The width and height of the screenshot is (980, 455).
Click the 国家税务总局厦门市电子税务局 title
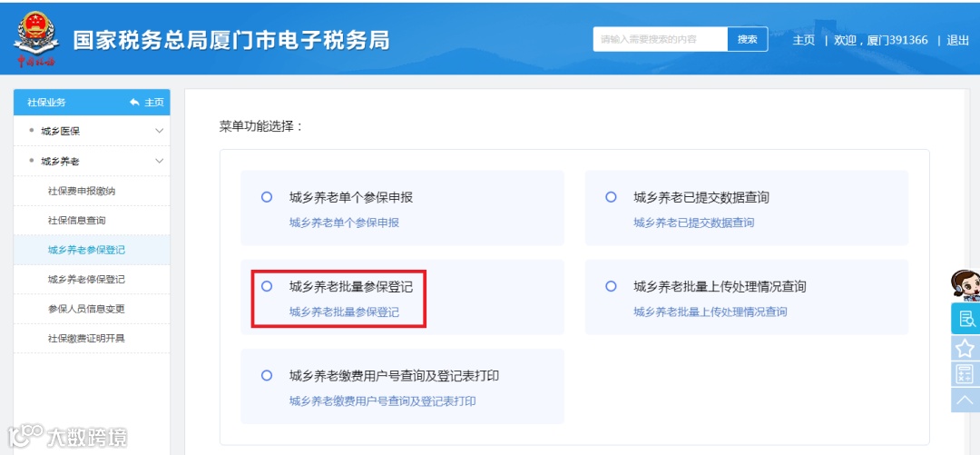231,40
